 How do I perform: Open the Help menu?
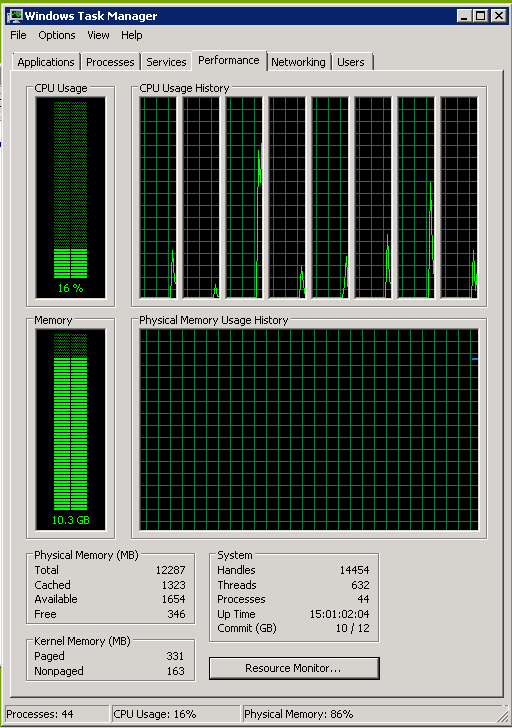(132, 35)
